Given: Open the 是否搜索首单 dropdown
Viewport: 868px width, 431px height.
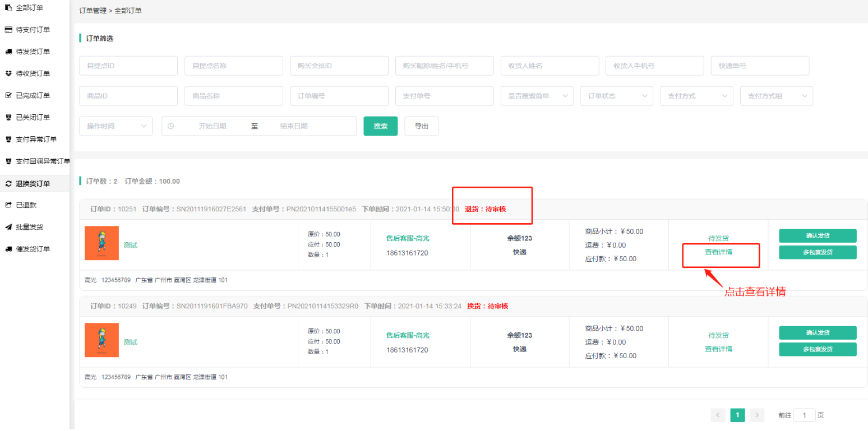Looking at the screenshot, I should click(537, 96).
